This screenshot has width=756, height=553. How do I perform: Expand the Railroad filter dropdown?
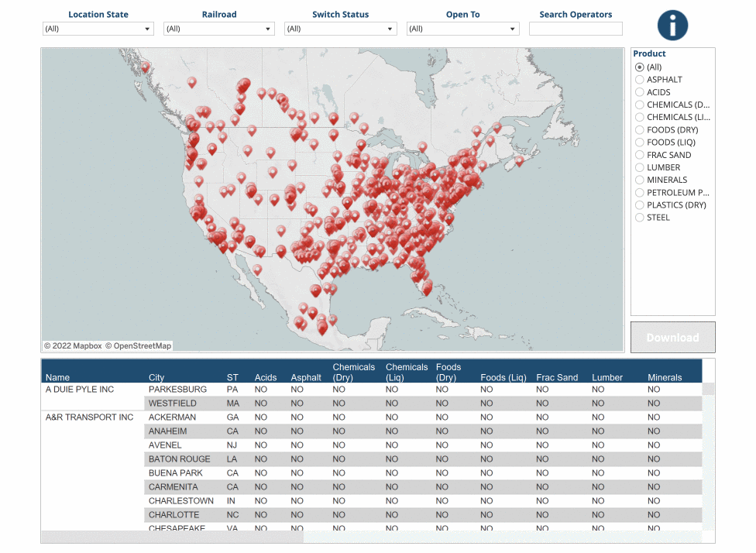coord(219,29)
